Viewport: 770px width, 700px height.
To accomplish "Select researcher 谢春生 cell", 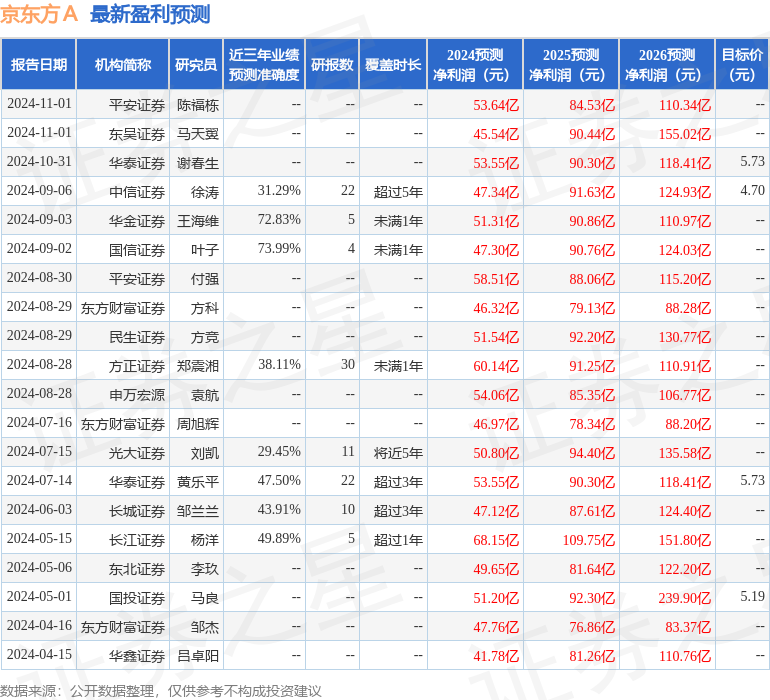I will pos(197,163).
